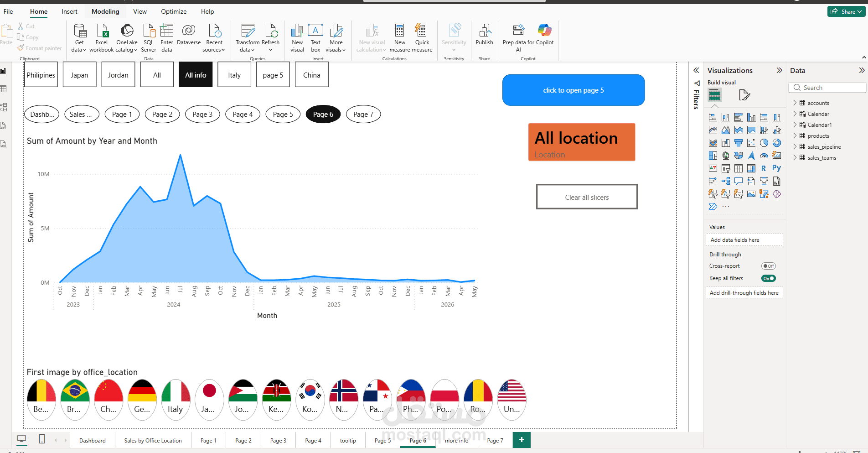Click the blue 'click to open page 5' button

click(573, 90)
